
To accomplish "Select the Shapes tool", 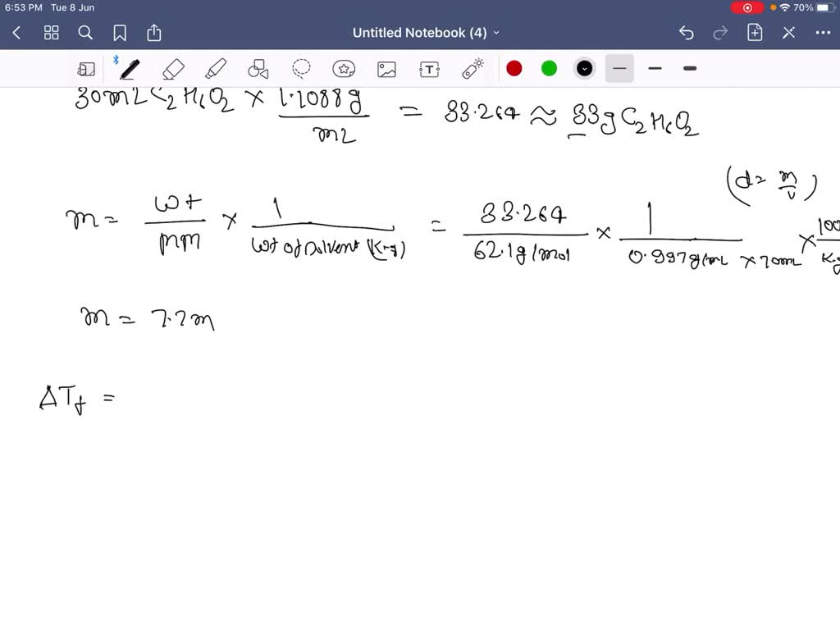I will click(258, 69).
